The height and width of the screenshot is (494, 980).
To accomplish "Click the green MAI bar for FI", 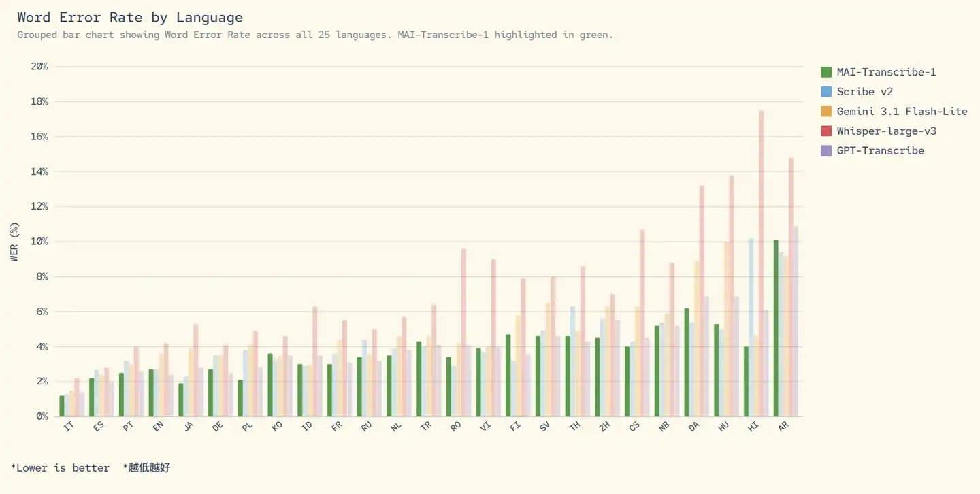I will pos(508,376).
